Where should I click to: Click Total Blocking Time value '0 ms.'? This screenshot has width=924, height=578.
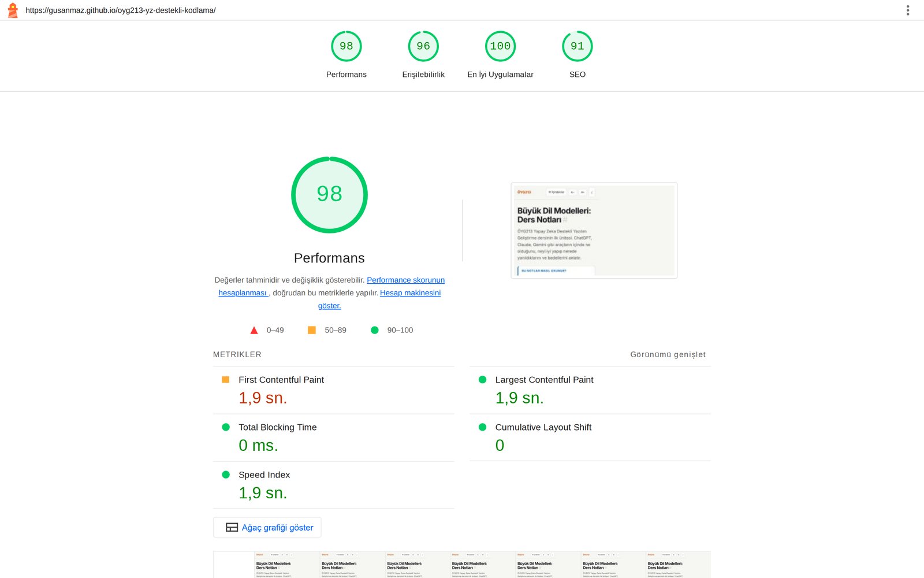pyautogui.click(x=258, y=445)
